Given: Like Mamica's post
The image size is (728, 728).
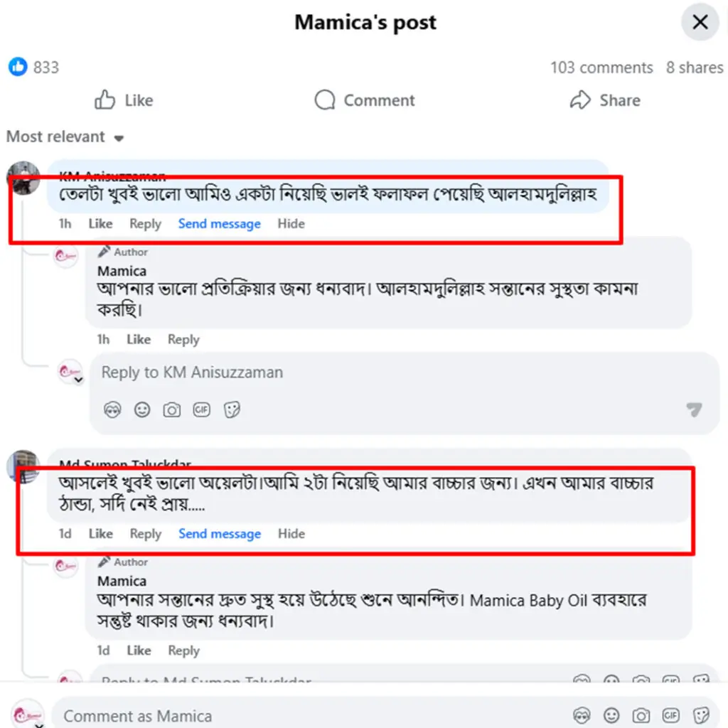Looking at the screenshot, I should coord(124,100).
